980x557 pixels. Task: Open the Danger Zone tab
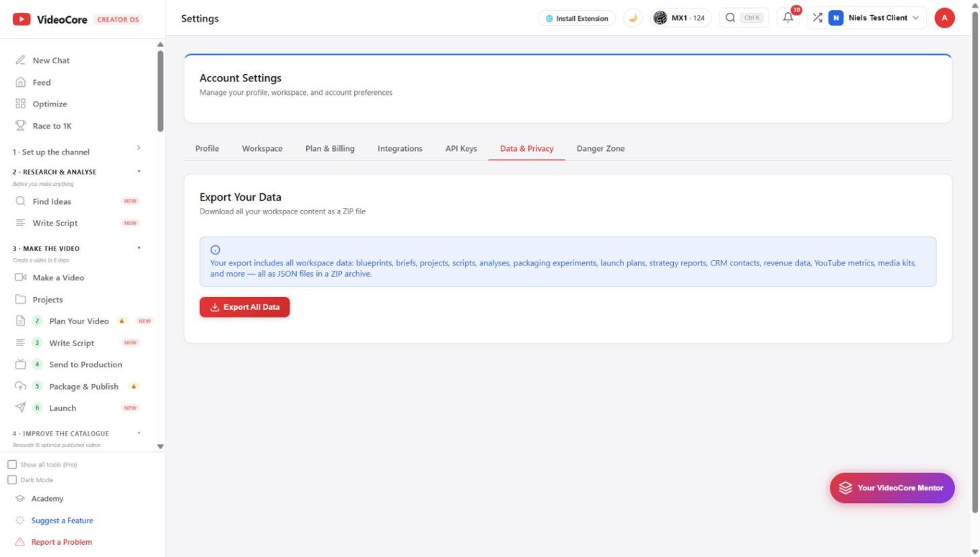point(600,149)
